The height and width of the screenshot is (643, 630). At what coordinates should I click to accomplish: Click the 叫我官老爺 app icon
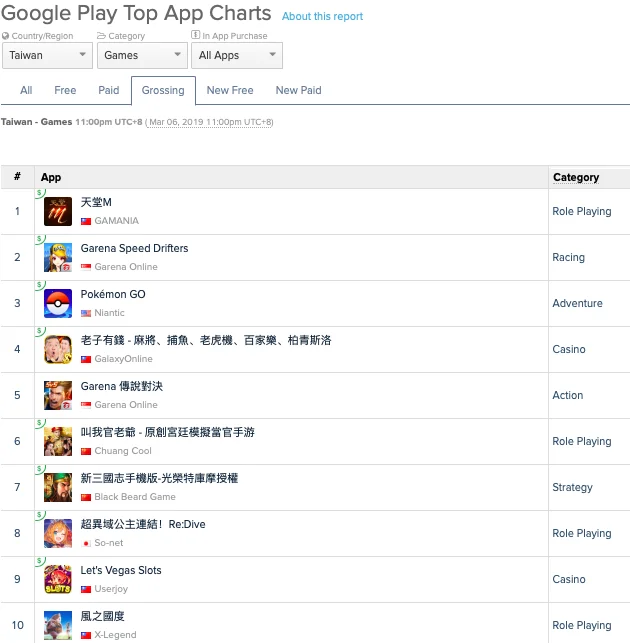coord(58,441)
